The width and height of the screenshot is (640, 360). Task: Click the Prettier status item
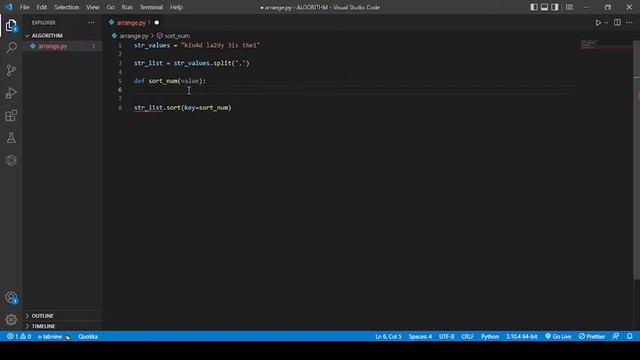point(592,337)
